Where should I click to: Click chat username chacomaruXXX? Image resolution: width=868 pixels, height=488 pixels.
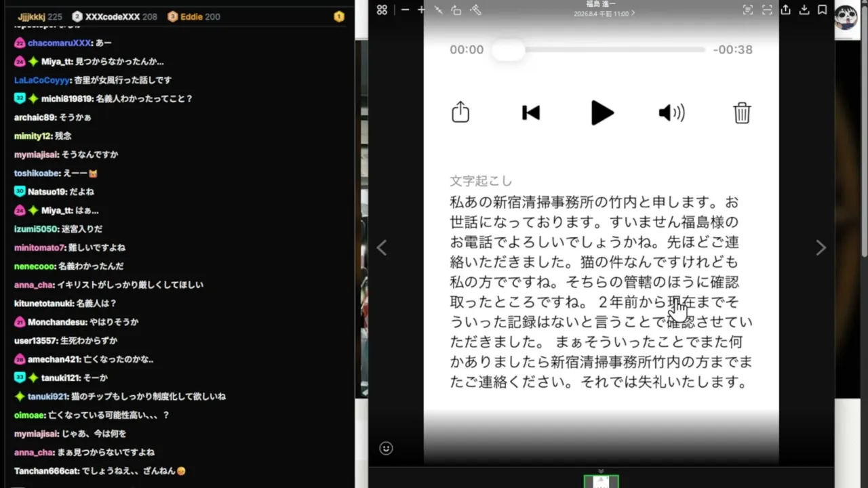tap(59, 43)
